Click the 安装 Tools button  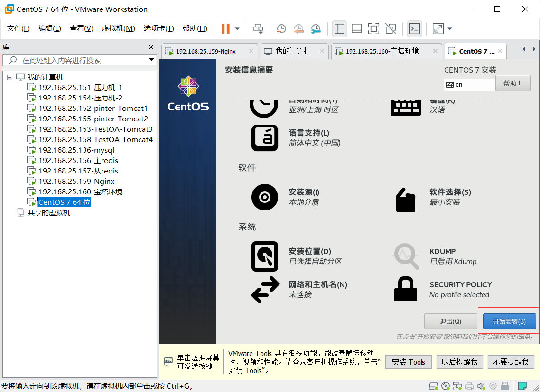(409, 362)
